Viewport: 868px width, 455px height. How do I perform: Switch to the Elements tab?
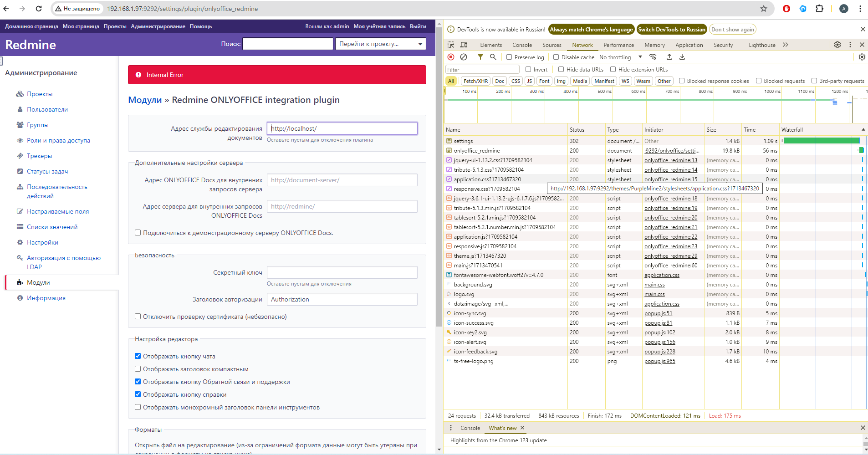pyautogui.click(x=491, y=45)
